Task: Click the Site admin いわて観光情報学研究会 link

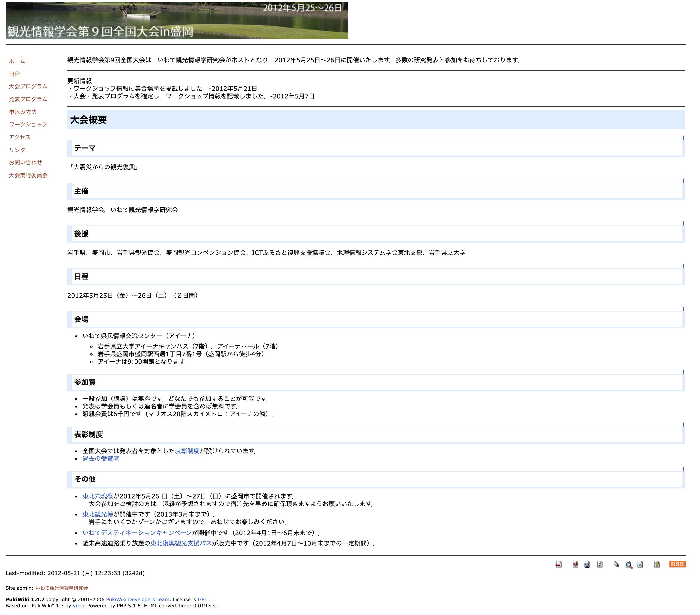Action: click(62, 588)
